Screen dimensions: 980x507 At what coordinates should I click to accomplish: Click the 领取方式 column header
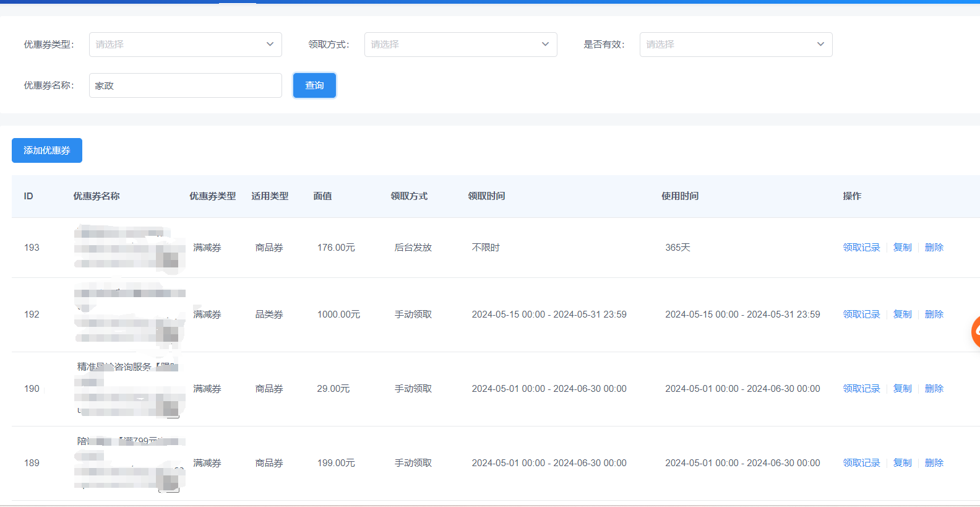[409, 196]
